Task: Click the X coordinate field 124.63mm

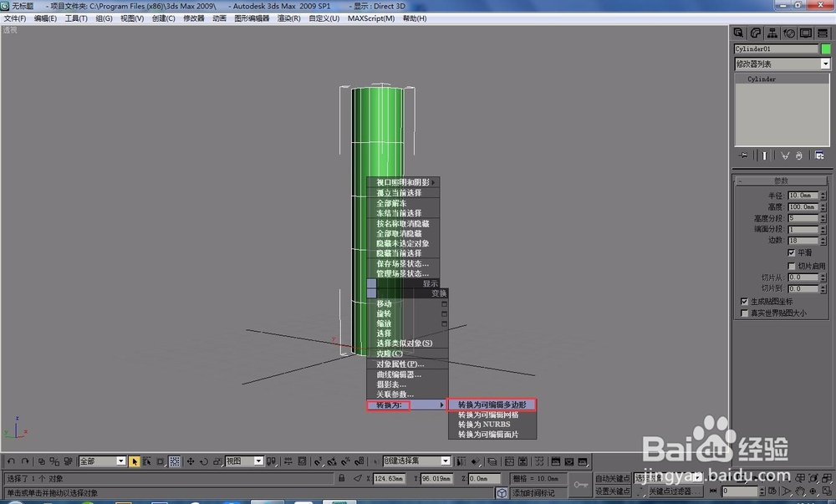Action: [x=388, y=478]
